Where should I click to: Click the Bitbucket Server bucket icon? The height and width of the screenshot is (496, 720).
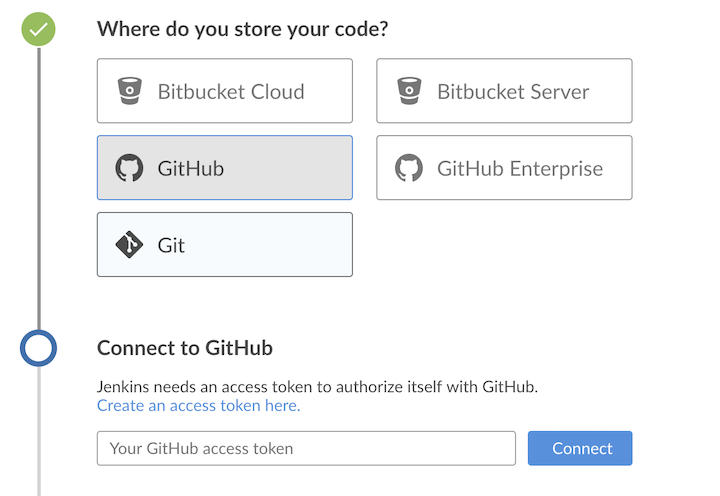408,91
